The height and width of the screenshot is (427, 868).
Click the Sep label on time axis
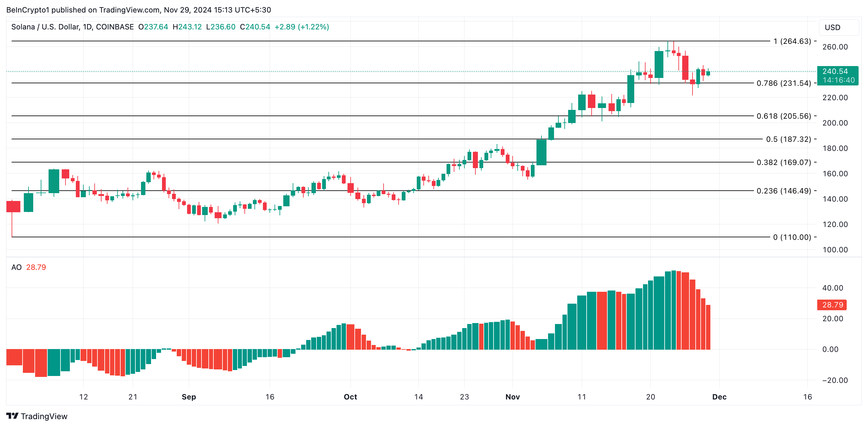(189, 397)
